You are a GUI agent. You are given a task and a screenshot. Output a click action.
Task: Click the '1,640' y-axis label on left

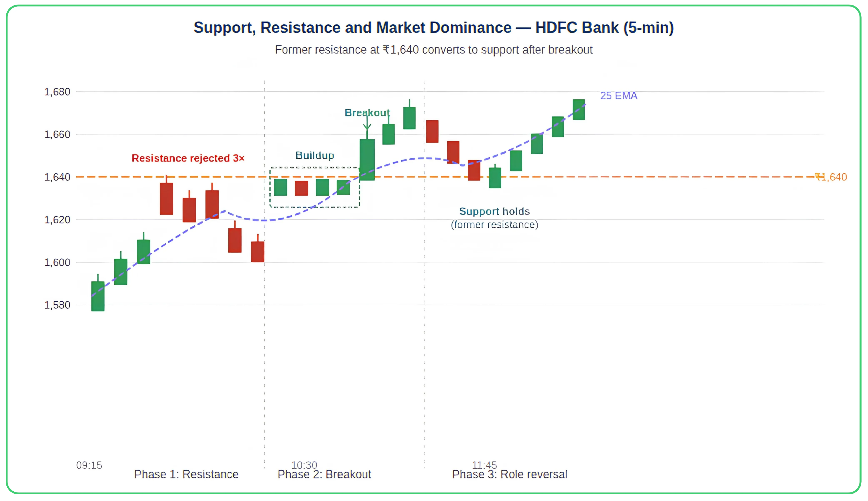click(57, 177)
